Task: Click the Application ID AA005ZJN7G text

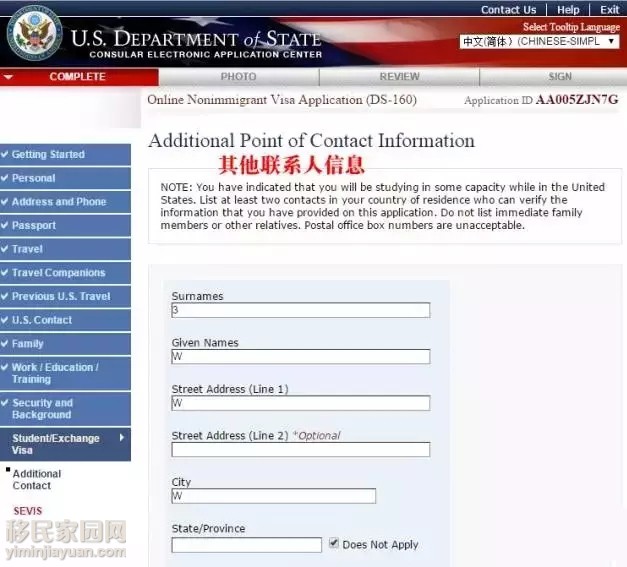Action: point(541,100)
